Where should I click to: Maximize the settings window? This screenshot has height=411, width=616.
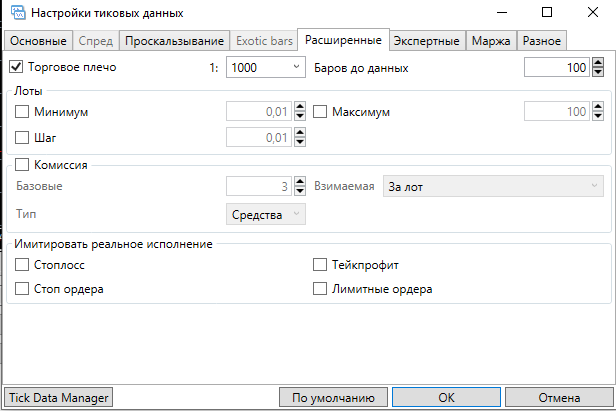[x=547, y=13]
